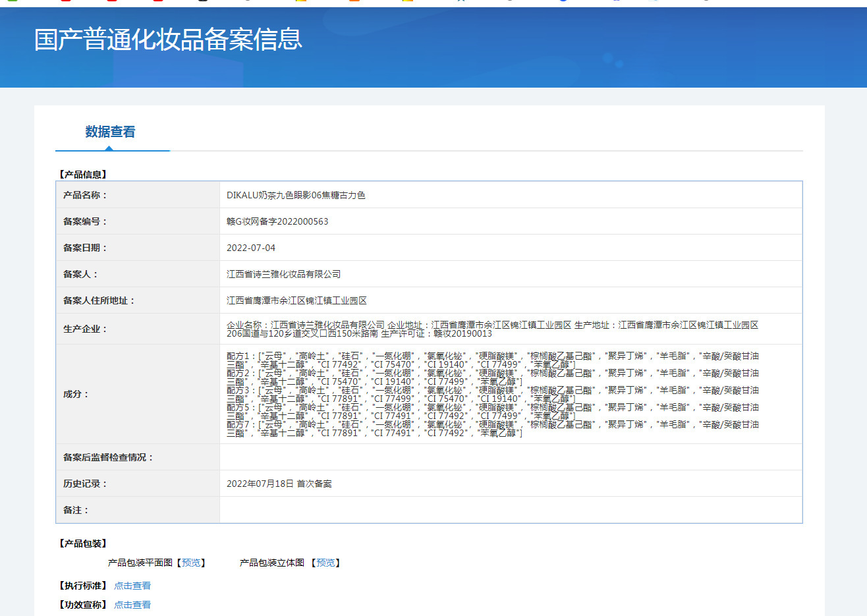
Task: Select the page title 国产普通化妆品备案信息
Action: [x=168, y=40]
